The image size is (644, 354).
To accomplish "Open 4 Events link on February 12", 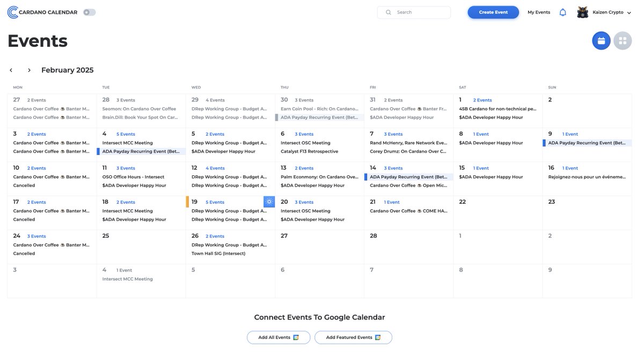I will (215, 168).
